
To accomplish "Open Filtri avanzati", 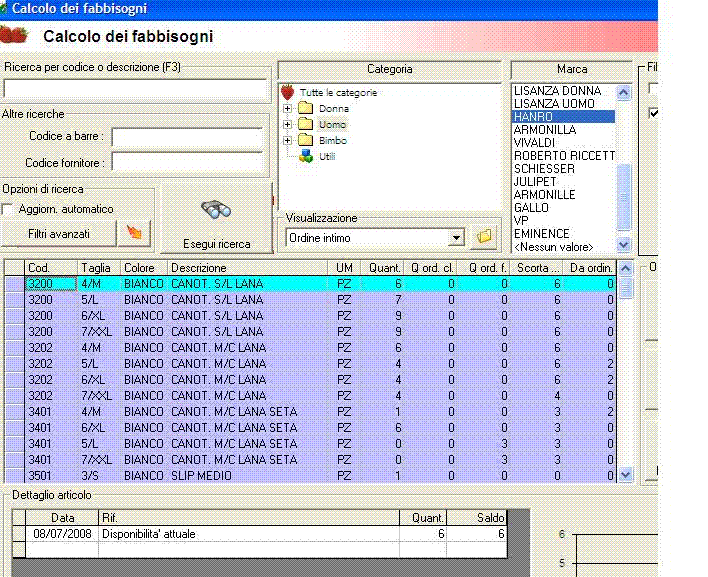I will click(58, 233).
